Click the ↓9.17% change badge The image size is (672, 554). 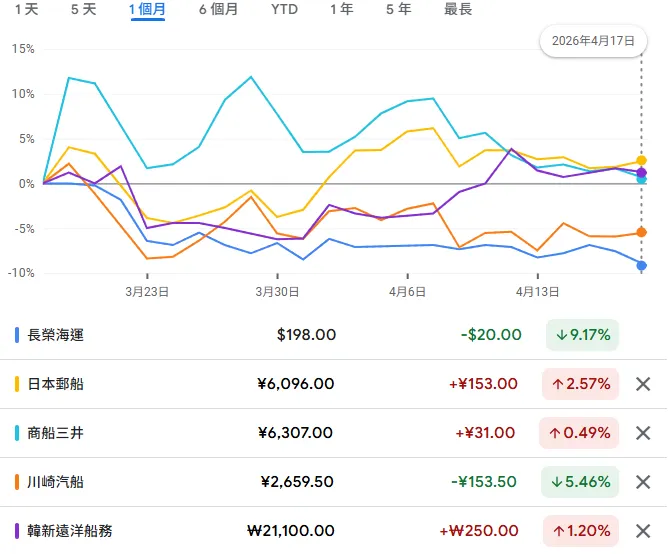(582, 335)
